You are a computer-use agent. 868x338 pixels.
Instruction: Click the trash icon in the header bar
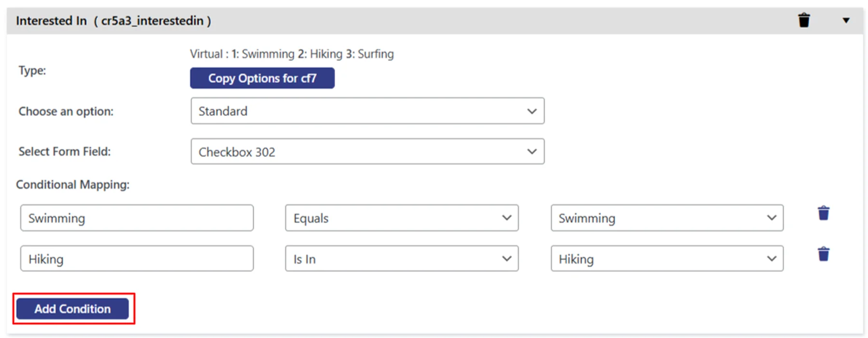coord(804,20)
